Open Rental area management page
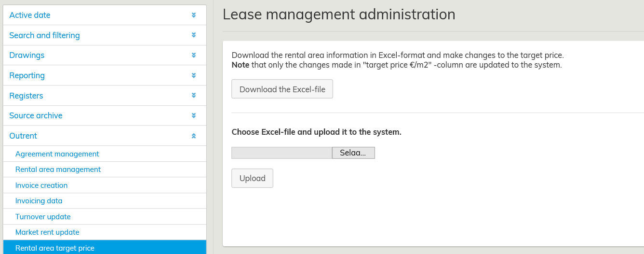The height and width of the screenshot is (254, 644). point(58,169)
